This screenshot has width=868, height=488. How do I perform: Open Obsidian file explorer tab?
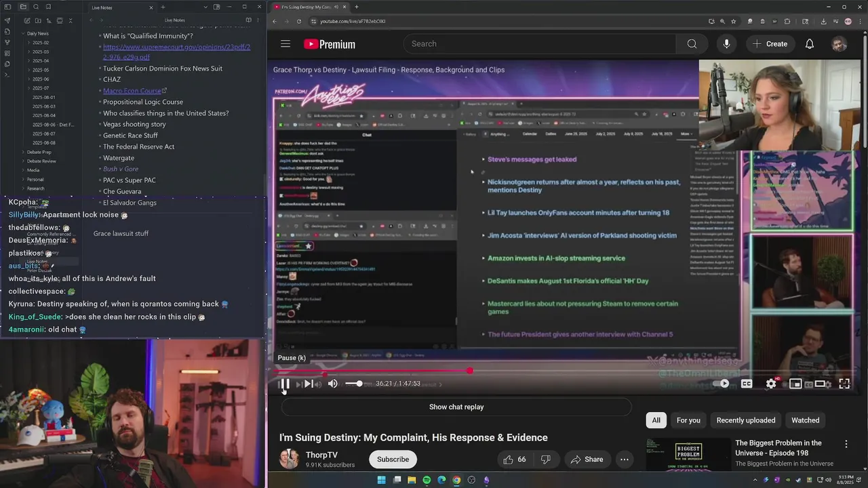coord(23,7)
